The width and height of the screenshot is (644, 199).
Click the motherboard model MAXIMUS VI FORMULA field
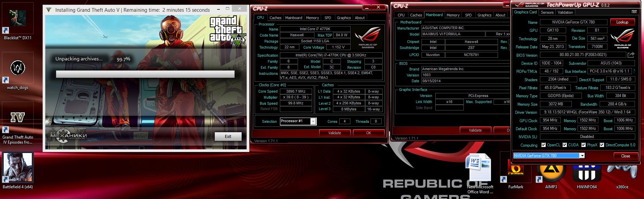point(453,34)
